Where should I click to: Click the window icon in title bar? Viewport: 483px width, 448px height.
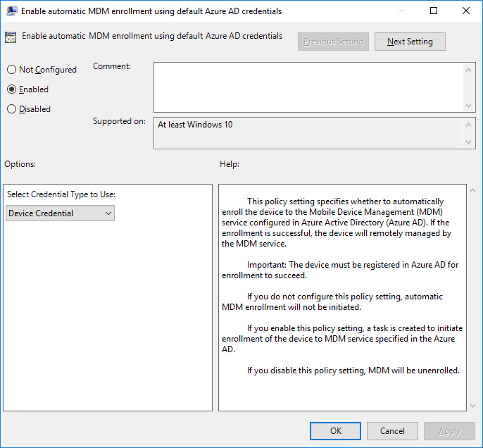point(12,11)
